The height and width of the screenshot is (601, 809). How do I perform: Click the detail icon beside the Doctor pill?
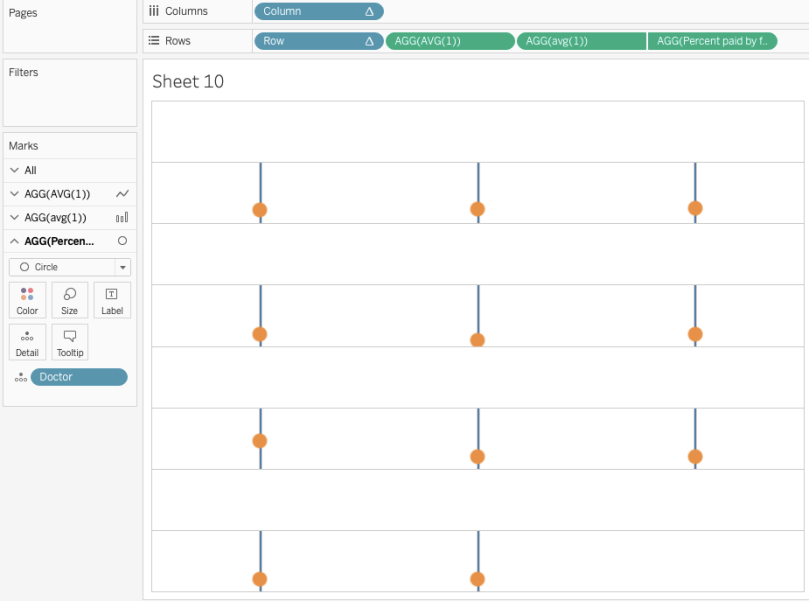coord(19,377)
